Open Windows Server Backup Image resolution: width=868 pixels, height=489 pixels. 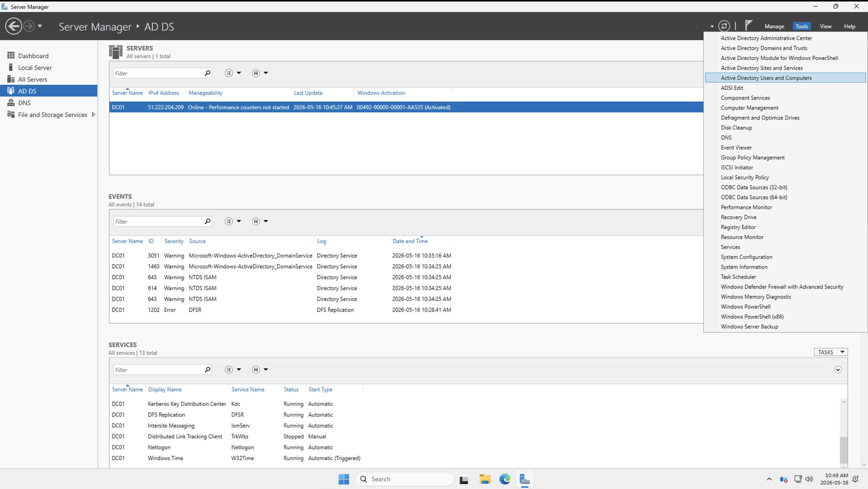pos(785,326)
